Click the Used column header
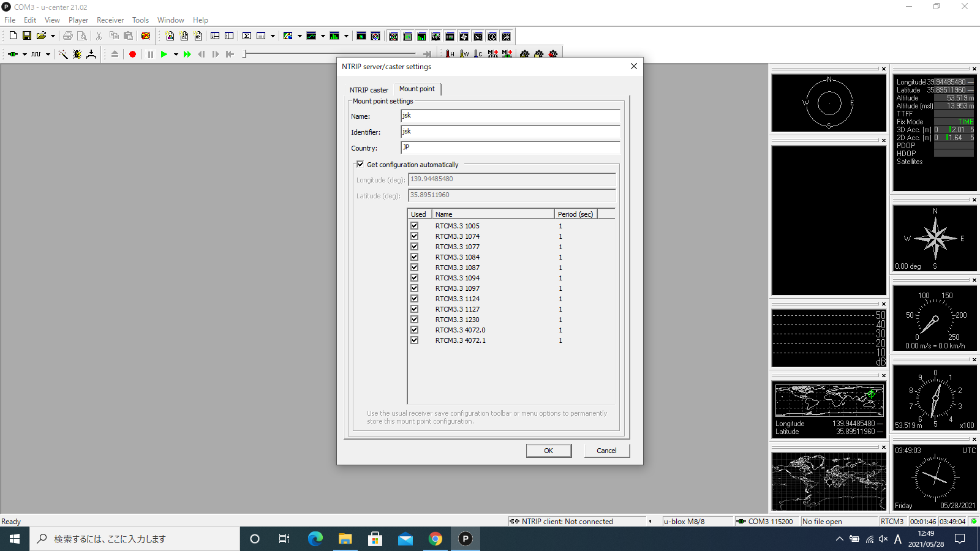980x551 pixels. (420, 214)
